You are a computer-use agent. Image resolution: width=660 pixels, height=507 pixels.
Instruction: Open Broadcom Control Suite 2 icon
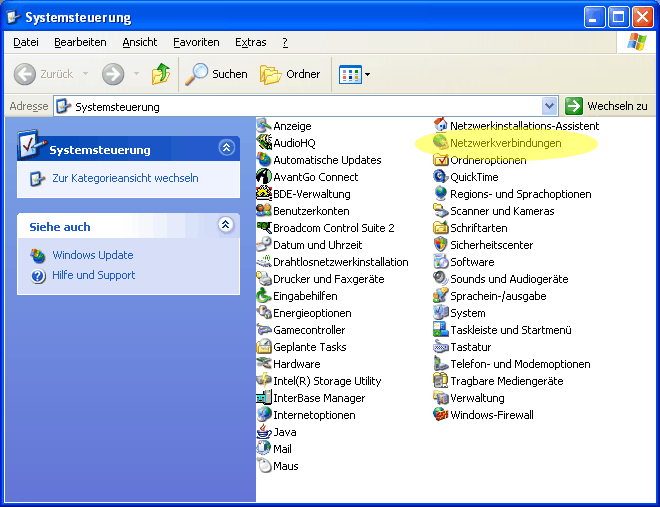[264, 228]
